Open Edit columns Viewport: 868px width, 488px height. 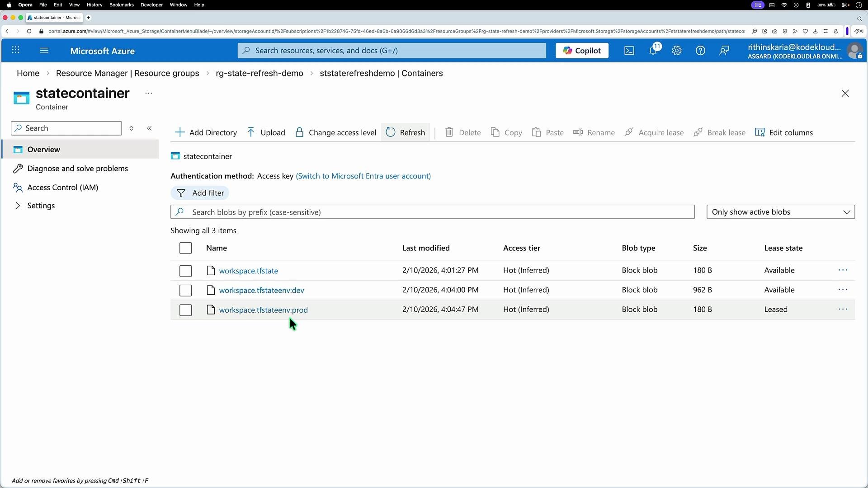pos(784,132)
